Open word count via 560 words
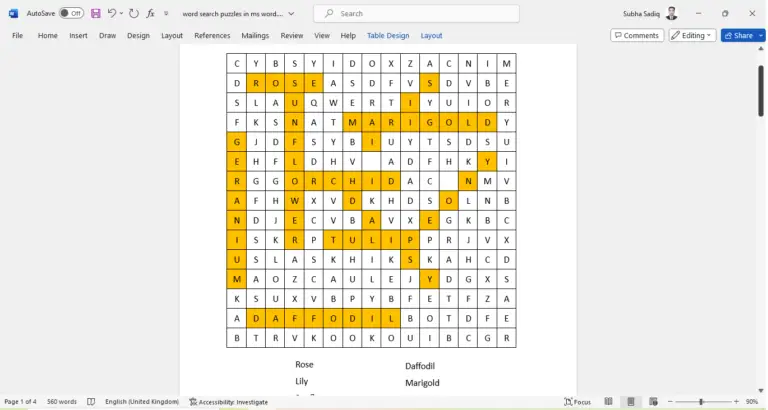The height and width of the screenshot is (410, 768). (x=62, y=402)
